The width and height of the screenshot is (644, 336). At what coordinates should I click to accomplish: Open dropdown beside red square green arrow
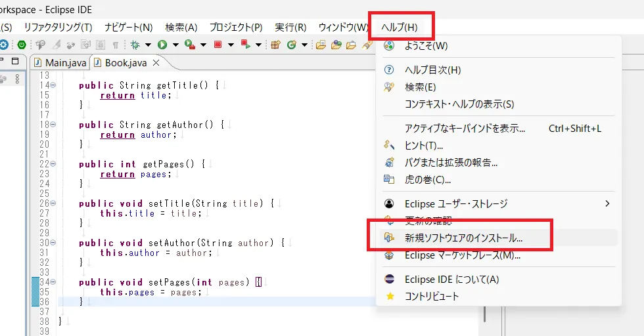(x=258, y=45)
